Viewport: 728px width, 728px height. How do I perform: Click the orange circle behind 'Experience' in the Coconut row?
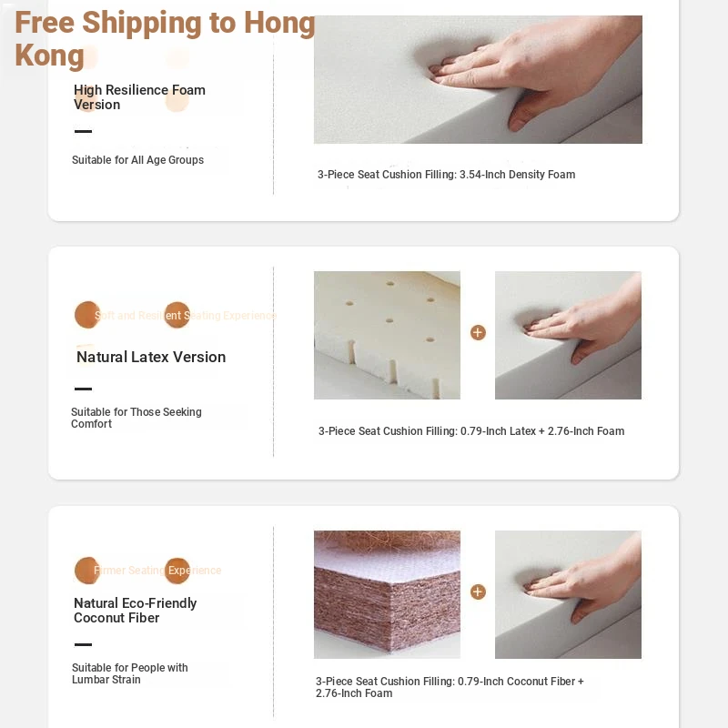pyautogui.click(x=177, y=571)
